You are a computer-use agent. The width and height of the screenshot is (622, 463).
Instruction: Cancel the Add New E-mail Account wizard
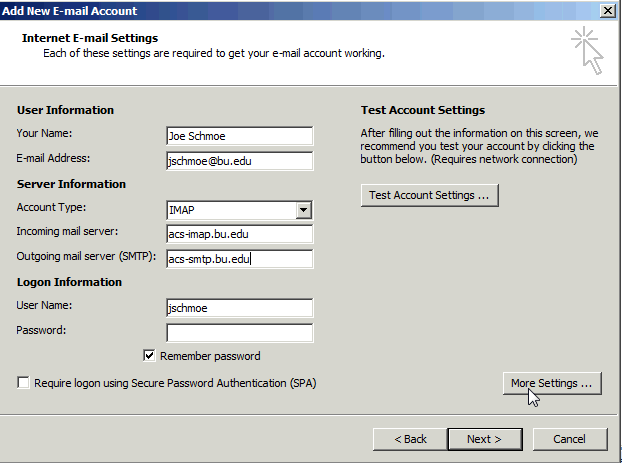click(x=570, y=439)
